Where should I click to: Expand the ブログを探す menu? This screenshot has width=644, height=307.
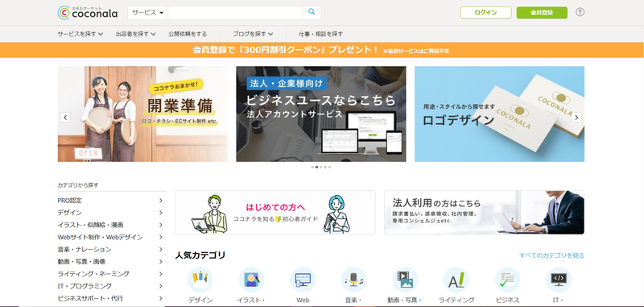click(253, 34)
